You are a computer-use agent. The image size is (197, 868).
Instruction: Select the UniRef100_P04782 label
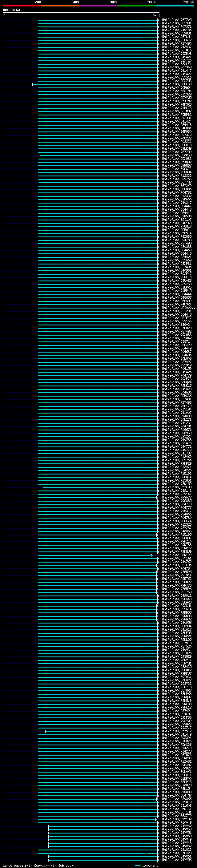177,192
